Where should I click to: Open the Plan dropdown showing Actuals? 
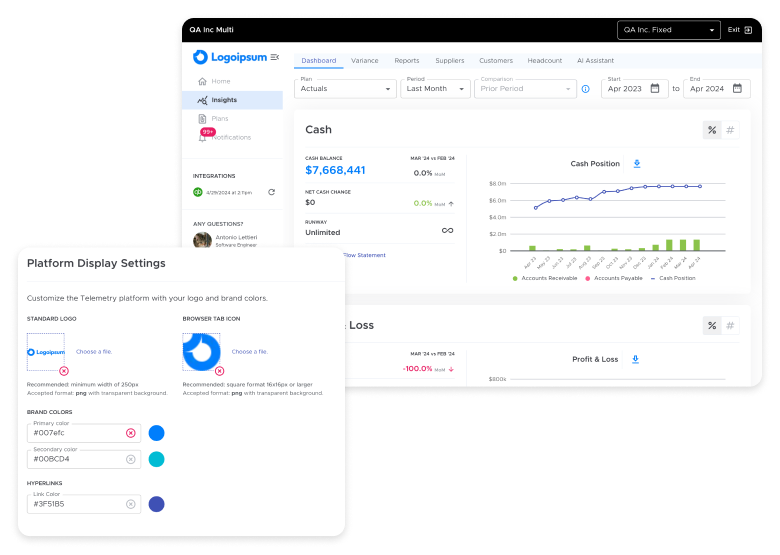point(345,89)
